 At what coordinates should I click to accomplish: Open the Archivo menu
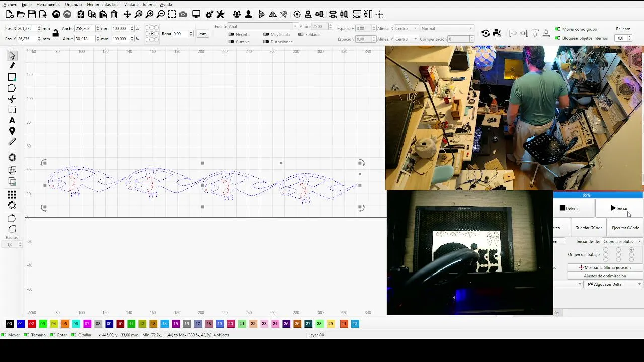10,4
